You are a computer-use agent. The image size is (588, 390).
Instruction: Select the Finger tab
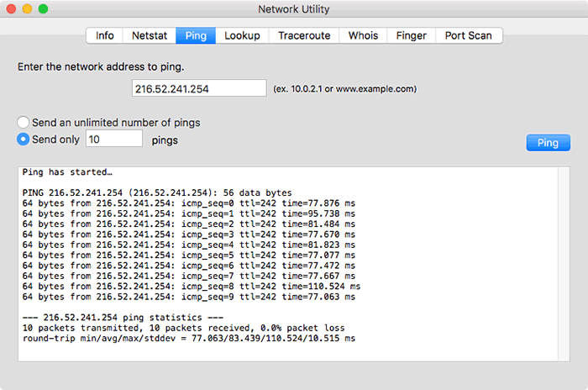(x=412, y=35)
